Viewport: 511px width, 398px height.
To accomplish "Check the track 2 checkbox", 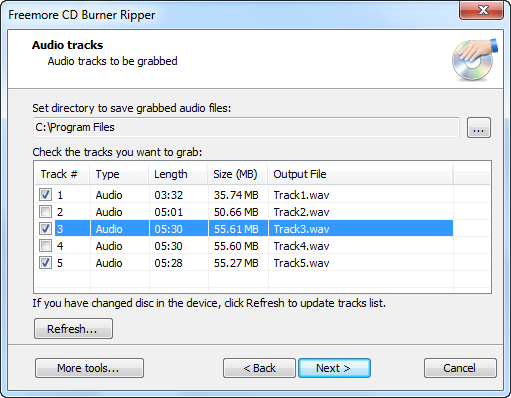I will 45,212.
